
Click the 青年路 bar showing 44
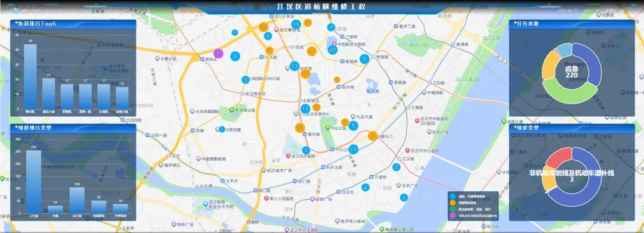30,76
